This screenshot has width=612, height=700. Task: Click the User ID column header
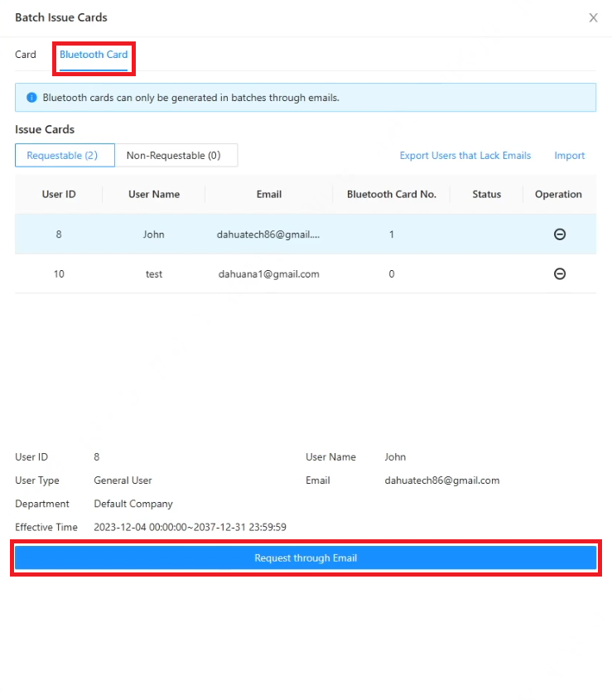(59, 194)
